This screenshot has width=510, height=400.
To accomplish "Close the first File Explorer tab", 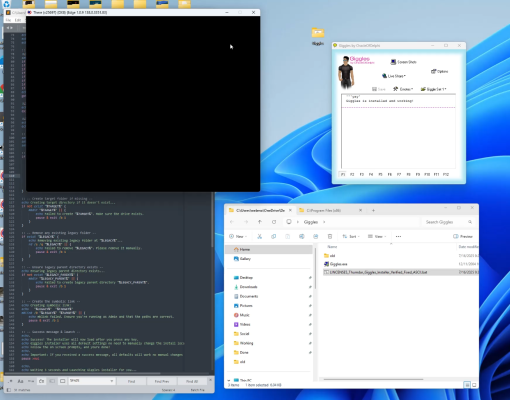I will tap(290, 210).
